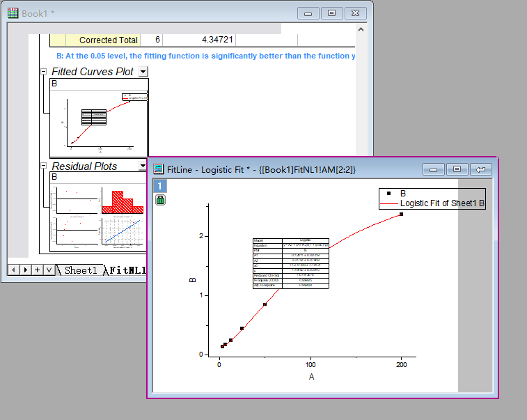This screenshot has width=527, height=420.
Task: Click FitLine return-to-report button
Action: click(x=481, y=169)
